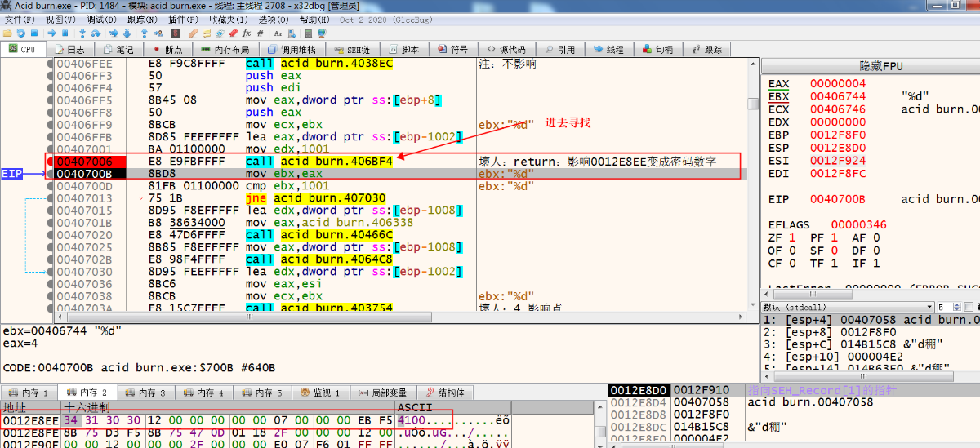The height and width of the screenshot is (448, 980).
Task: Click the Execute Till Return icon
Action: click(145, 33)
